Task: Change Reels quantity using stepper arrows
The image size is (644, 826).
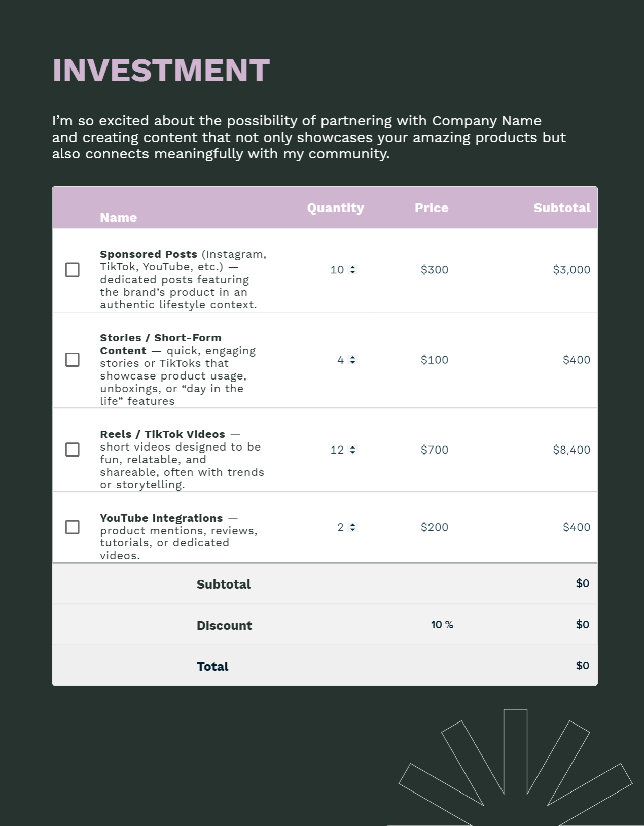Action: (353, 450)
